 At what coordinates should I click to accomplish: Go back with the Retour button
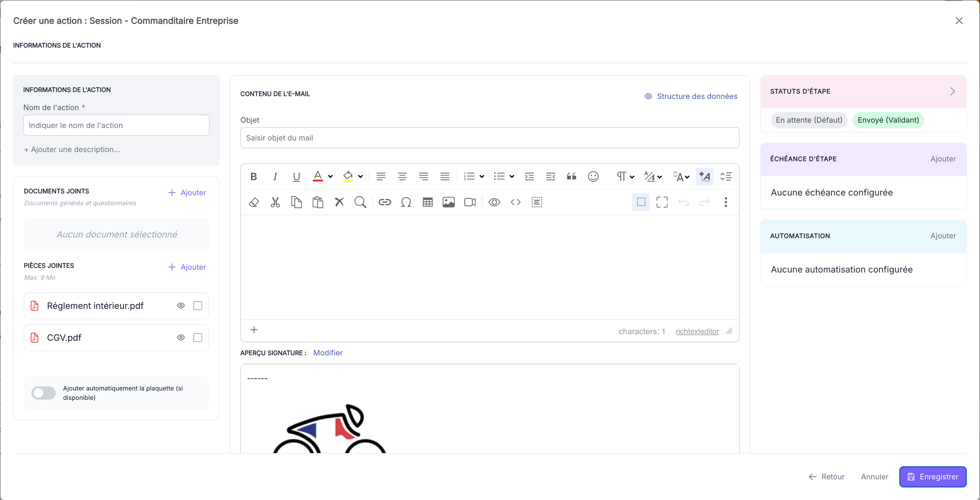(x=826, y=477)
